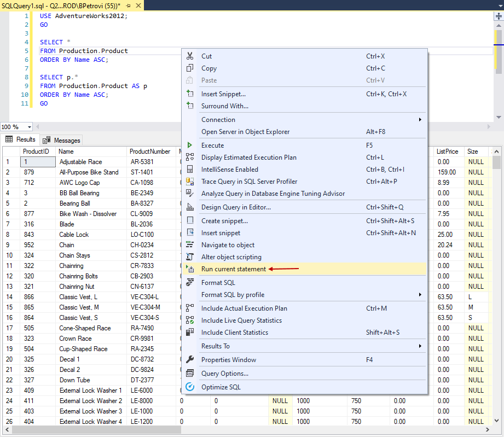Click the ST-1401 product number cell
The height and width of the screenshot is (437, 504).
point(151,172)
